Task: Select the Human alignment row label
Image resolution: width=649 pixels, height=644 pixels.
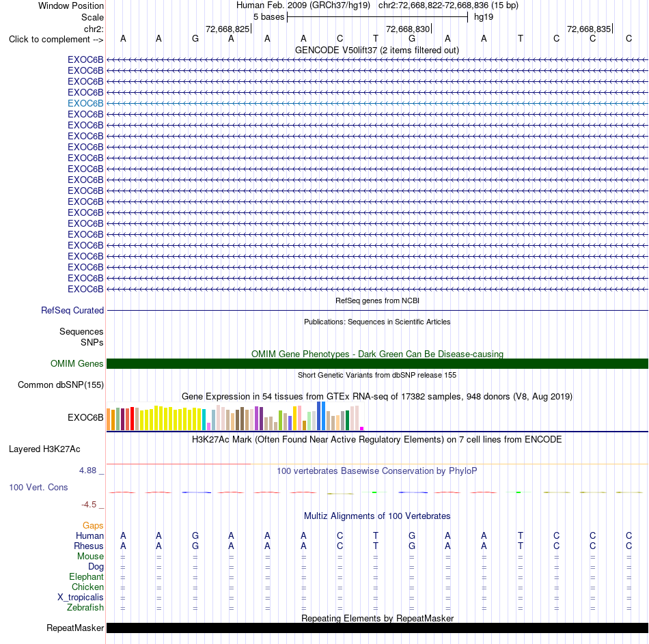Action: (89, 536)
